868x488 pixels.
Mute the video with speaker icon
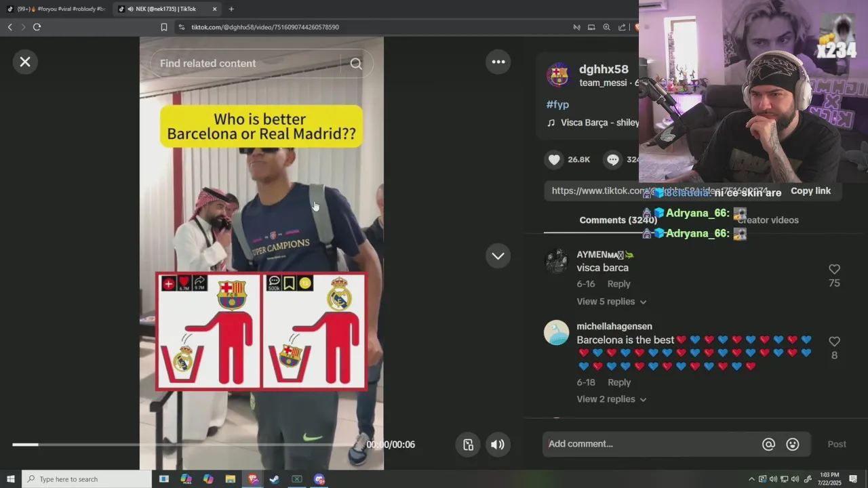498,445
